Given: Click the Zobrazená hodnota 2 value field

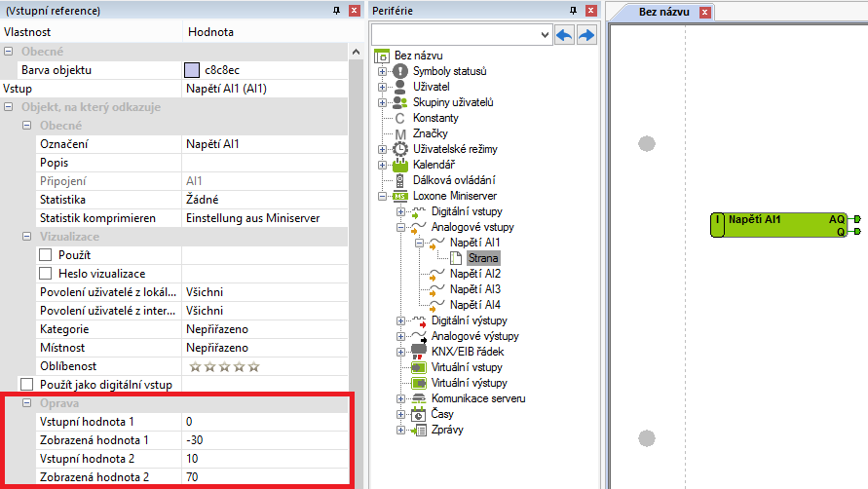Looking at the screenshot, I should click(263, 477).
